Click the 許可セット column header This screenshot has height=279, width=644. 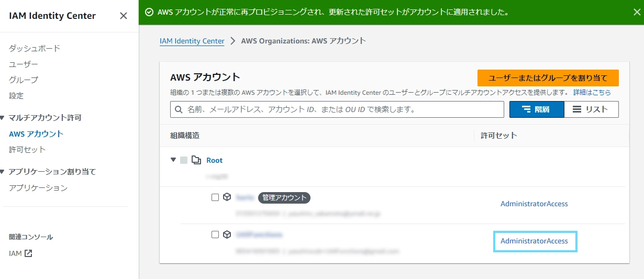[499, 136]
